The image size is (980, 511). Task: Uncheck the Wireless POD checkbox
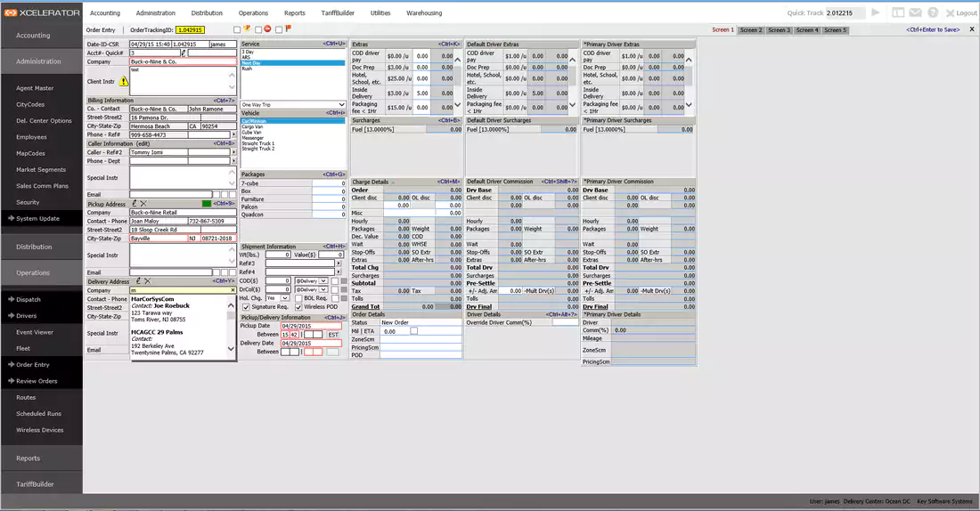[297, 307]
